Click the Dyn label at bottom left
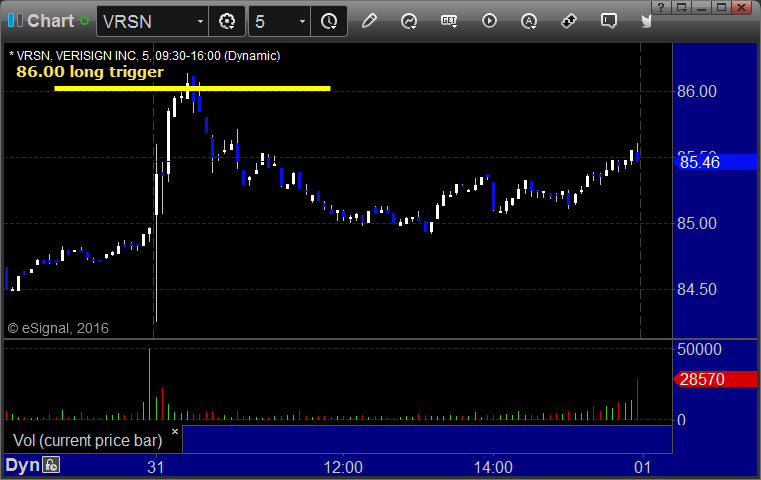Viewport: 761px width, 480px height. 22,465
